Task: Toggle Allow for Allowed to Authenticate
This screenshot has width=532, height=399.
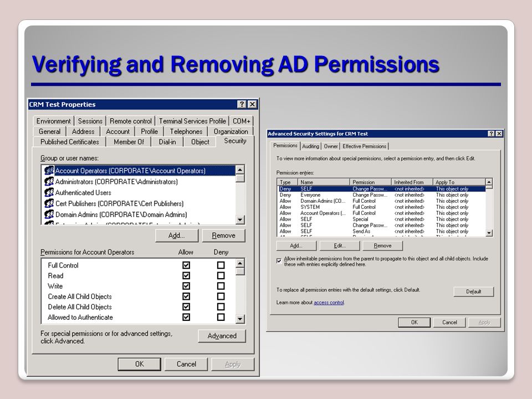Action: 186,317
